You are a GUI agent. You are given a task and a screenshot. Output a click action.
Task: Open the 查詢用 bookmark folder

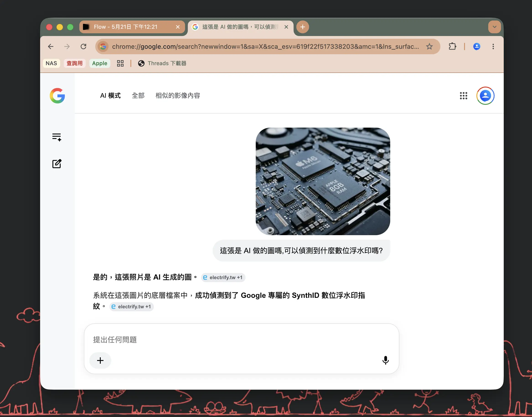tap(75, 63)
